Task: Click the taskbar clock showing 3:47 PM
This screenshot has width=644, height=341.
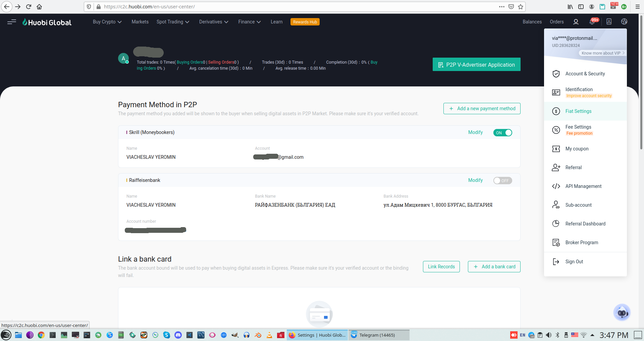Action: coord(614,335)
